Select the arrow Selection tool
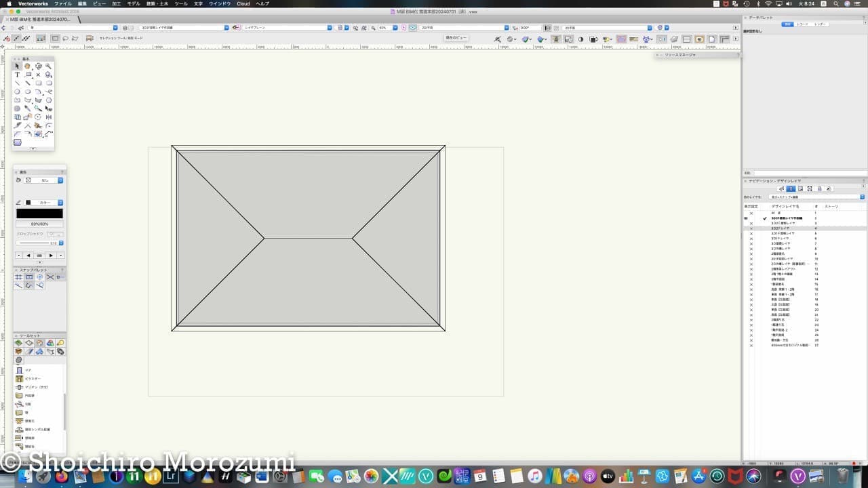868x488 pixels. click(x=17, y=66)
